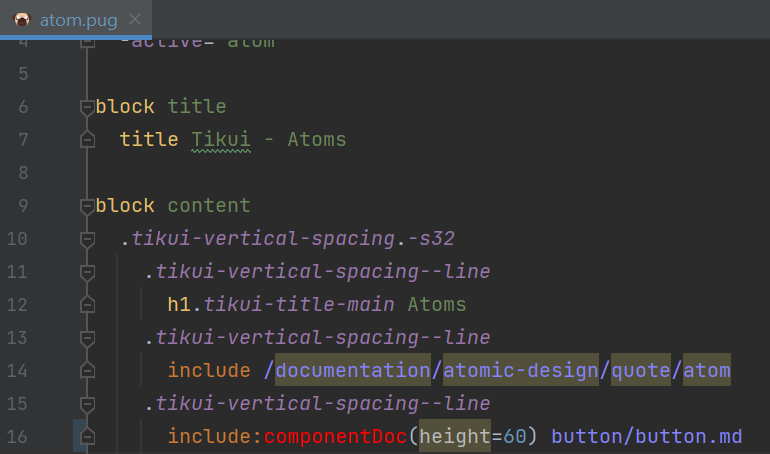This screenshot has height=454, width=770.
Task: Click the fold marker on line 13
Action: click(88, 337)
